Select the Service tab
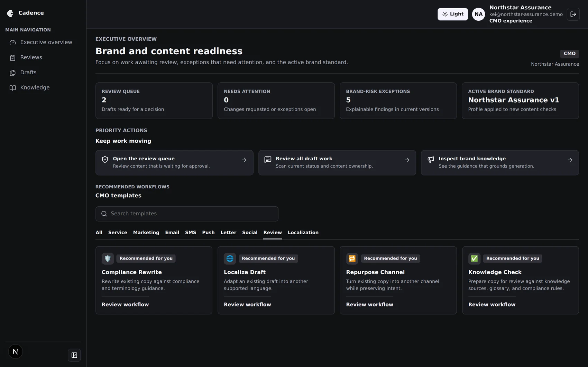Screen dimensions: 588x367 click(118, 233)
